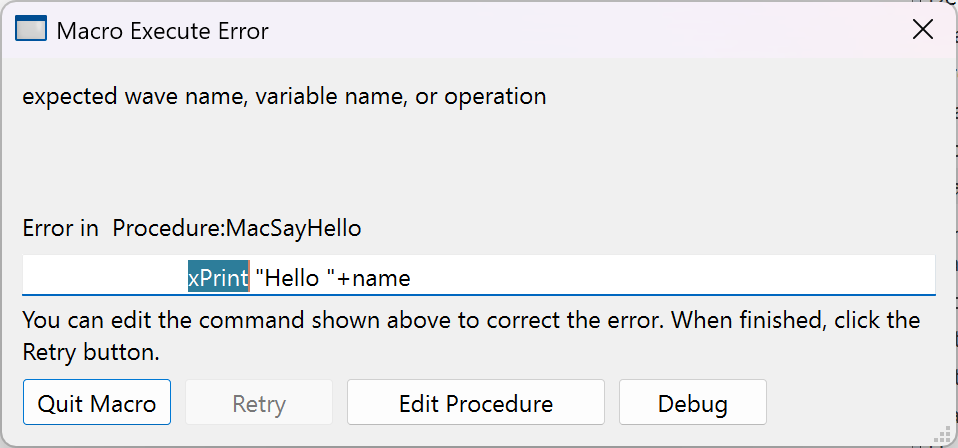Click the highlighted xPrint text
Image resolution: width=958 pixels, height=448 pixels.
tap(218, 277)
